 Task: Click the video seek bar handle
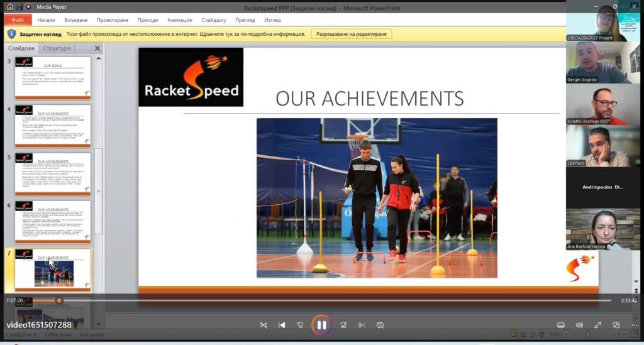coord(59,300)
